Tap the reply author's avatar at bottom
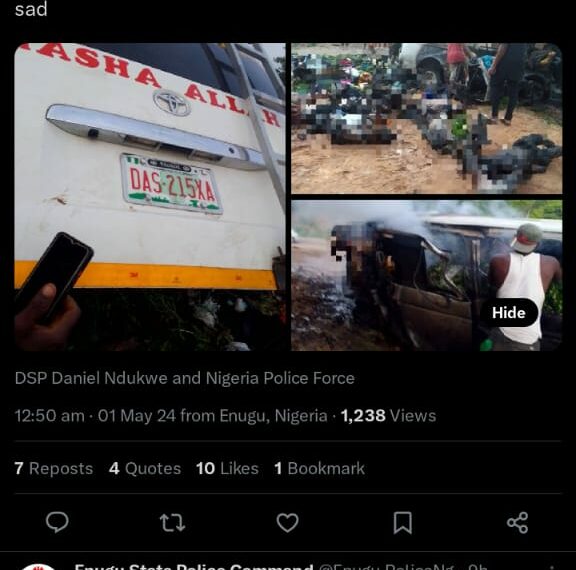 pyautogui.click(x=39, y=567)
